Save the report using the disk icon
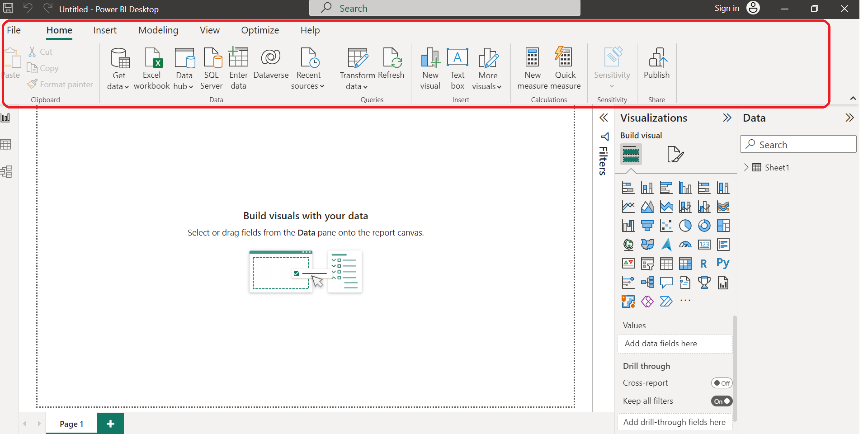Viewport: 868px width, 434px height. [8, 8]
